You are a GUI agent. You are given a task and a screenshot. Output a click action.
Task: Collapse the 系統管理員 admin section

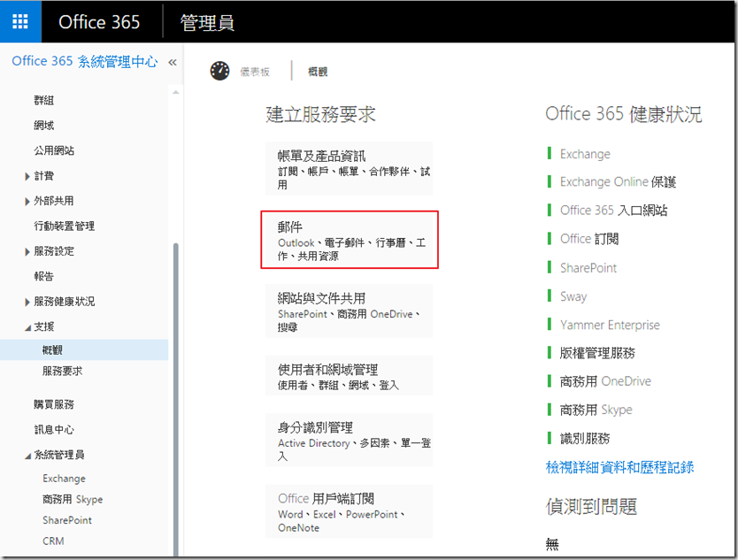tap(28, 455)
